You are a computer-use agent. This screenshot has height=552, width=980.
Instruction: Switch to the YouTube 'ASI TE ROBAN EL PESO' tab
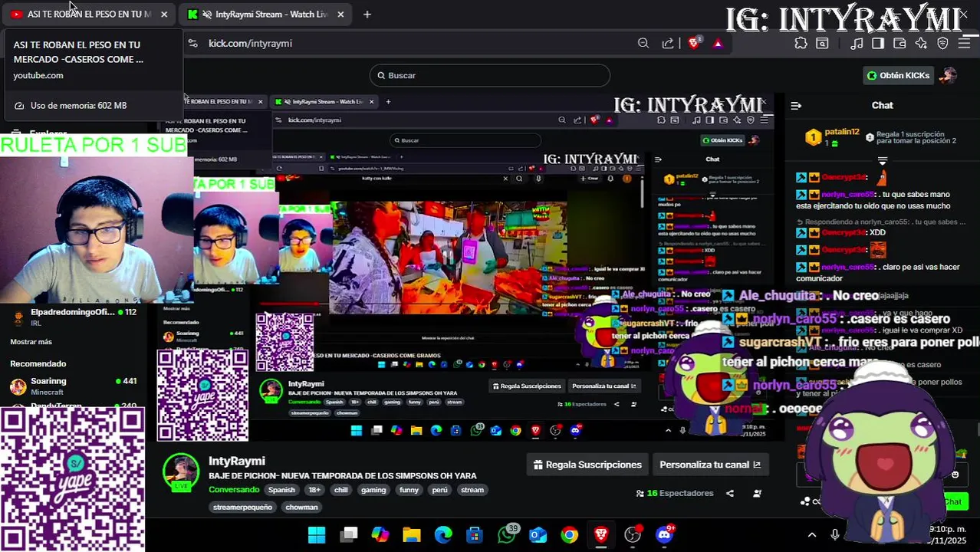coord(89,14)
